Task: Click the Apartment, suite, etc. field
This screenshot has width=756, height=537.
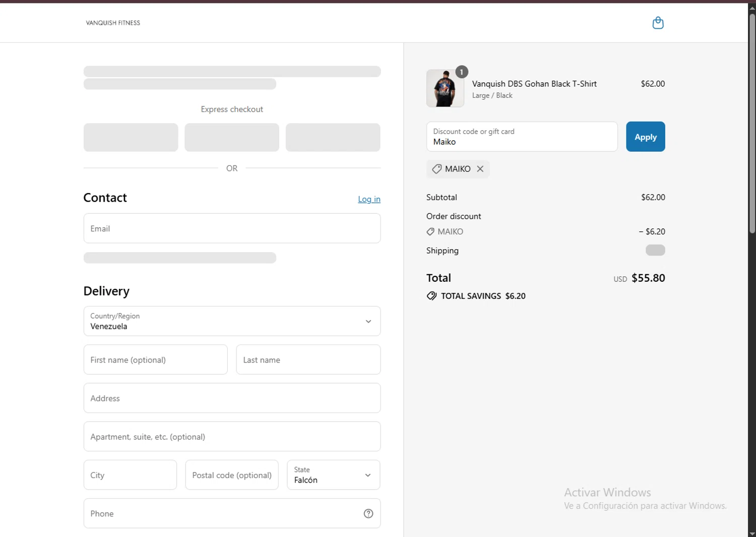Action: click(x=232, y=437)
